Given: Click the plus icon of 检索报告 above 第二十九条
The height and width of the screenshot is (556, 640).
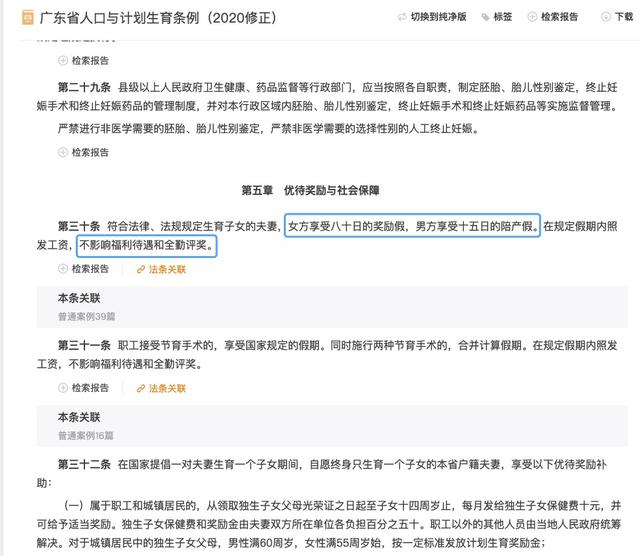Looking at the screenshot, I should click(63, 61).
